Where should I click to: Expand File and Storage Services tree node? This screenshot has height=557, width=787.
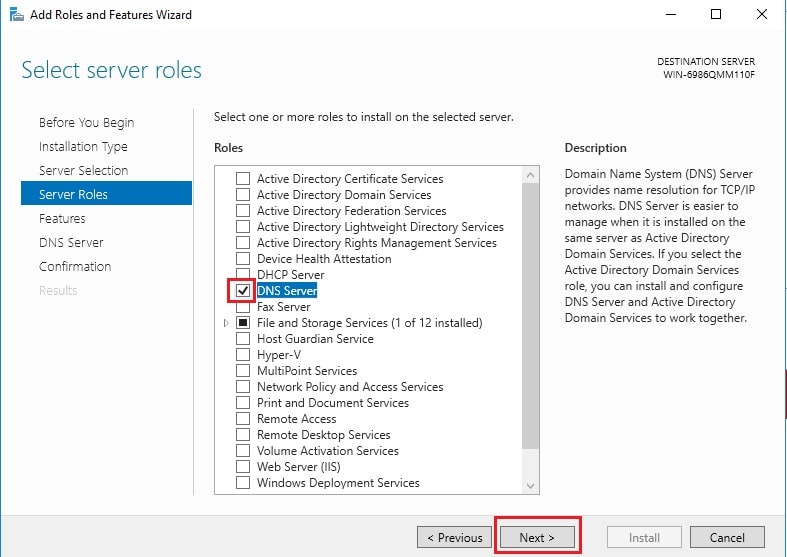pos(226,323)
